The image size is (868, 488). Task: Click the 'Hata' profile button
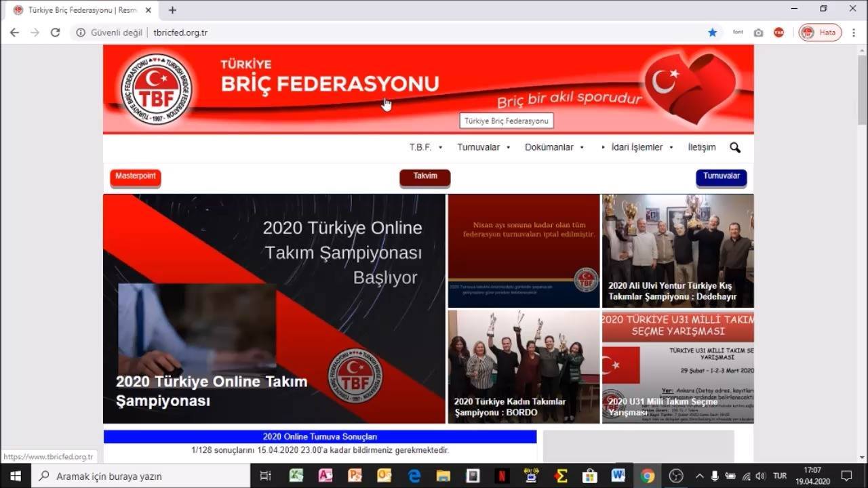820,33
